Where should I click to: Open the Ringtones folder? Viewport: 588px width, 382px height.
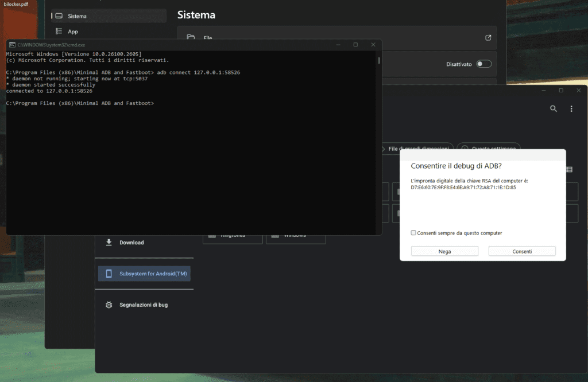233,237
